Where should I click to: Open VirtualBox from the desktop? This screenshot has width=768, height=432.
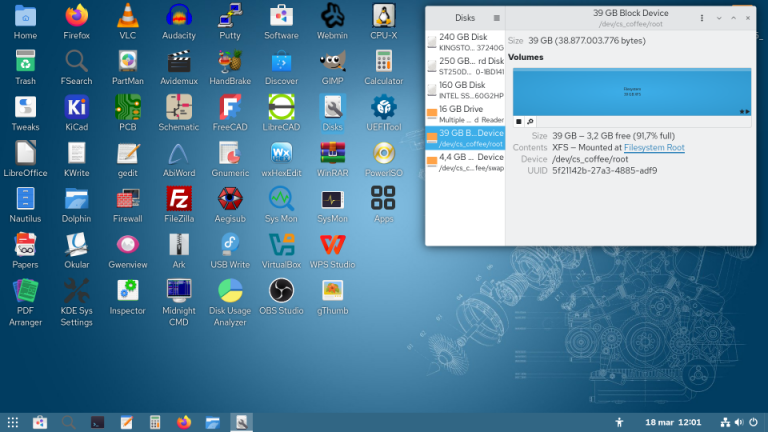(x=282, y=250)
